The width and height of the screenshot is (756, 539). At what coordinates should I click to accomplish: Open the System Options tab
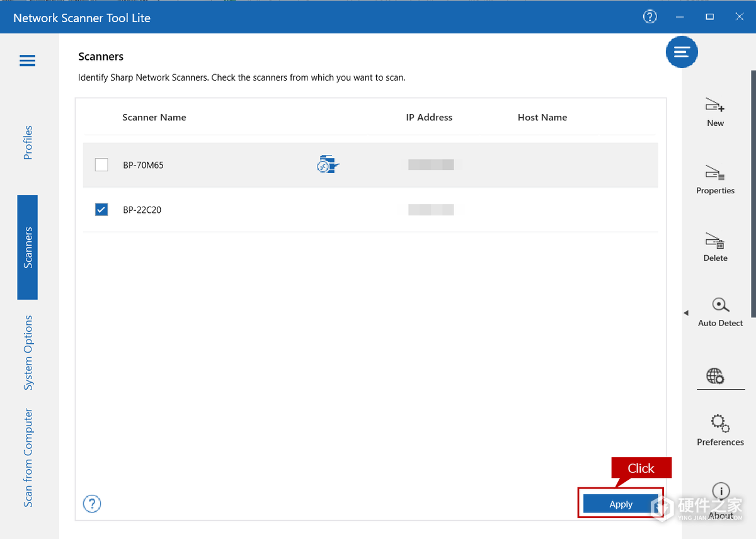(x=28, y=353)
